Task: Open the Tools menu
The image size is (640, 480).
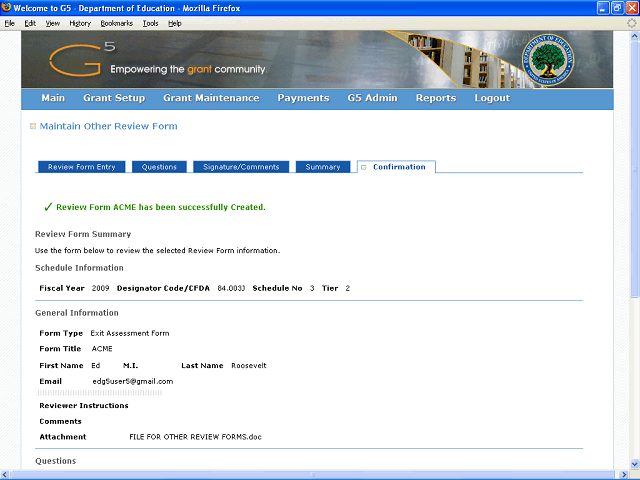Action: [151, 23]
